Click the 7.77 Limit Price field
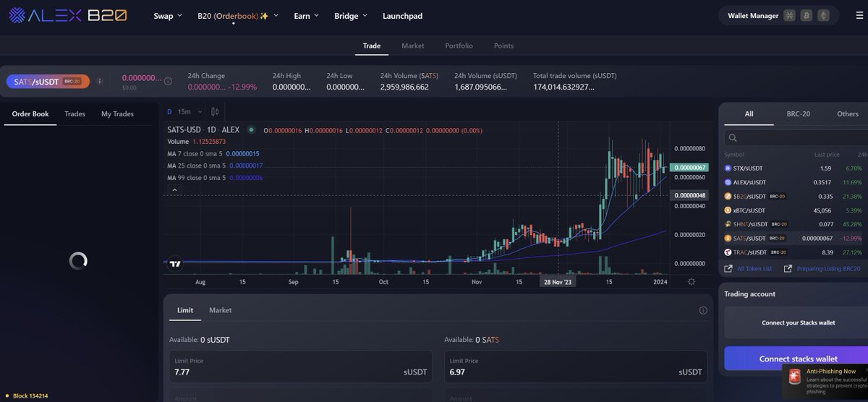 coord(301,367)
